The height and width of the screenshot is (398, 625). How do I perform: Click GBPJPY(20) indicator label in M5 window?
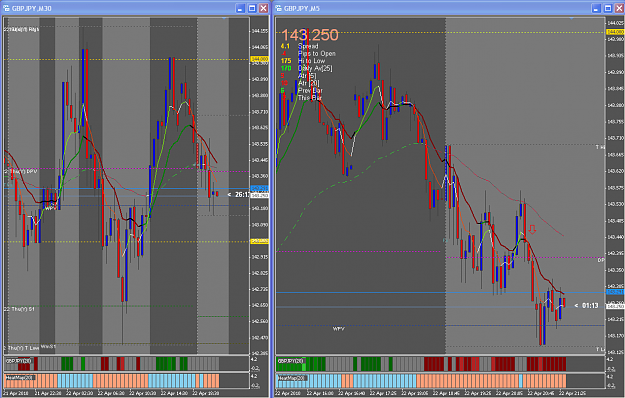[291, 361]
